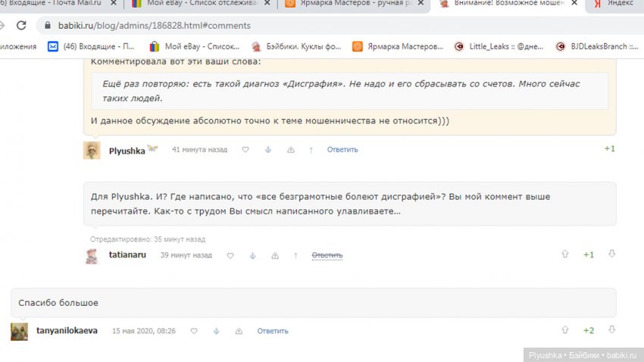The height and width of the screenshot is (362, 644).
Task: Click download arrow icon on tanyanilokaeva's comment
Action: (216, 331)
